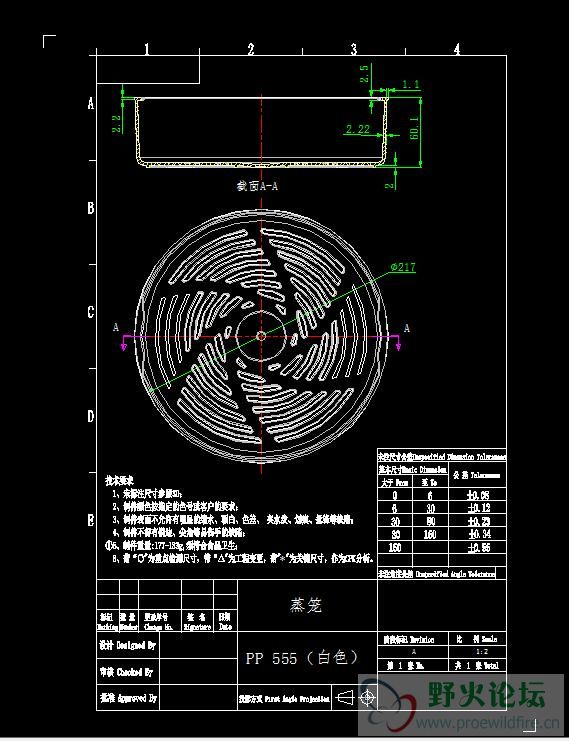The width and height of the screenshot is (569, 741).
Task: Click the empty Designed By field
Action: click(x=198, y=645)
